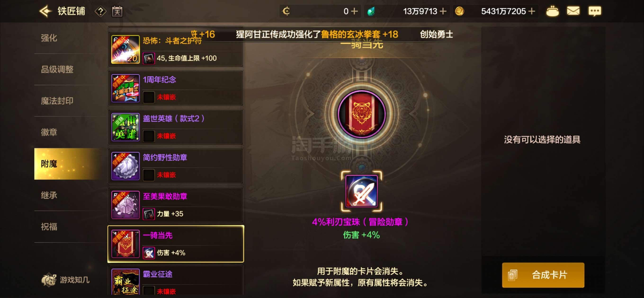
Task: Click the coin pouch icon
Action: click(552, 11)
